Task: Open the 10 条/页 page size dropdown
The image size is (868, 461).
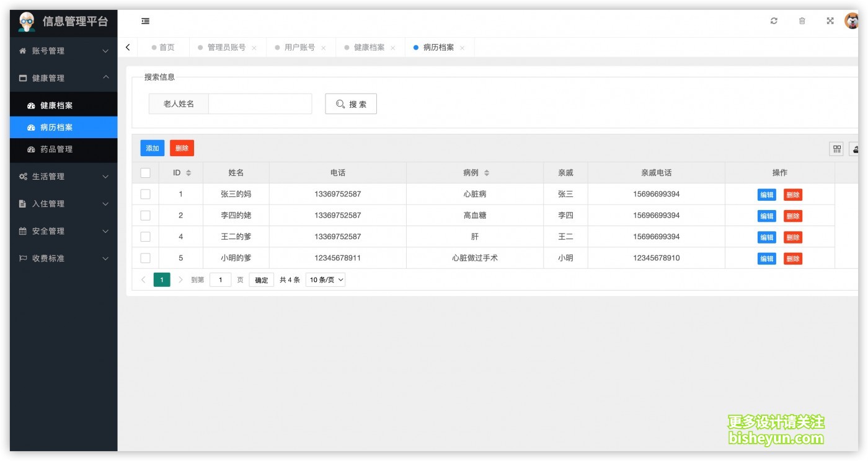Action: pyautogui.click(x=325, y=279)
